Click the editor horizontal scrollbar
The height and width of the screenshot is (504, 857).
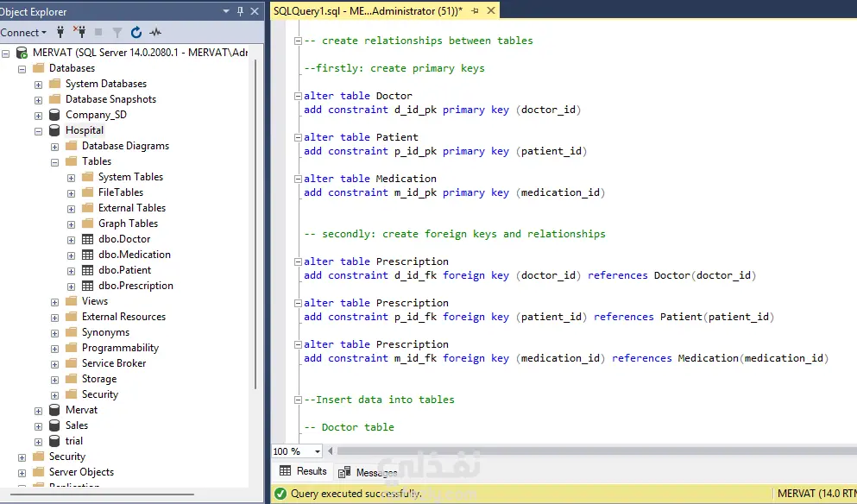point(561,451)
